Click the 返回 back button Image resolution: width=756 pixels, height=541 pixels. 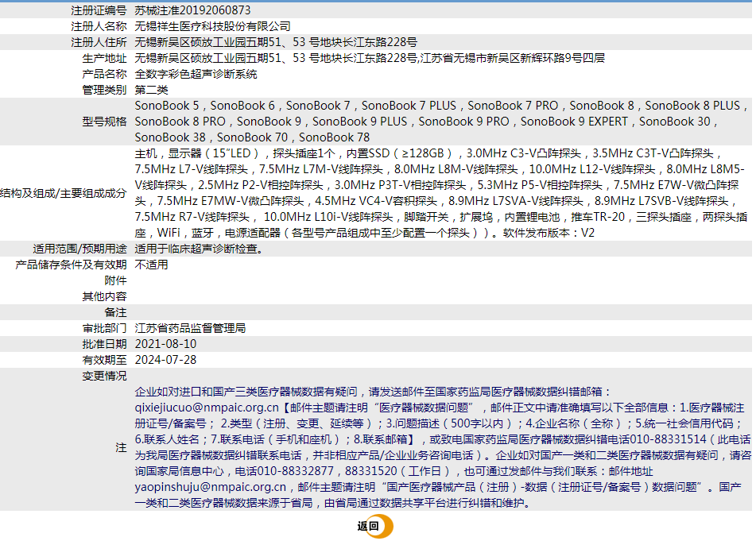(375, 526)
